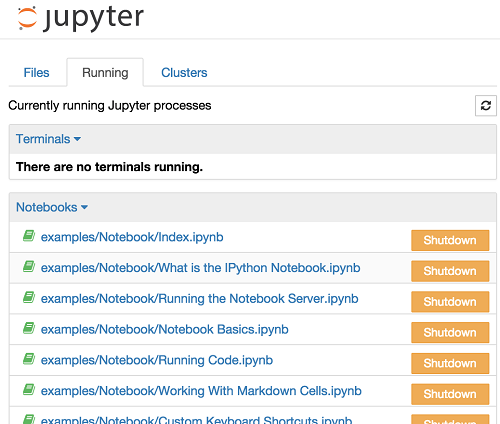Image resolution: width=500 pixels, height=424 pixels.
Task: Collapse the Terminals section
Action: pos(48,139)
